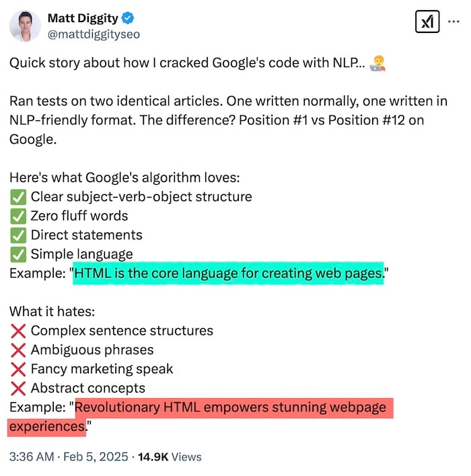This screenshot has width=471, height=476.
Task: Open the Grok xI icon button
Action: (427, 22)
